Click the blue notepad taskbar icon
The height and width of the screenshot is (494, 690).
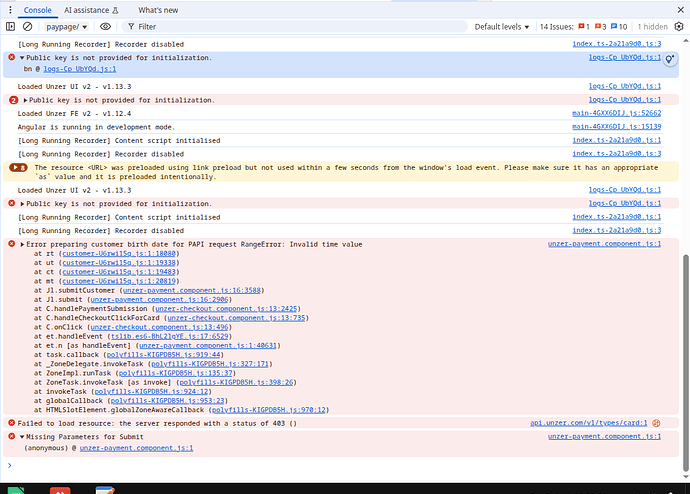105,490
